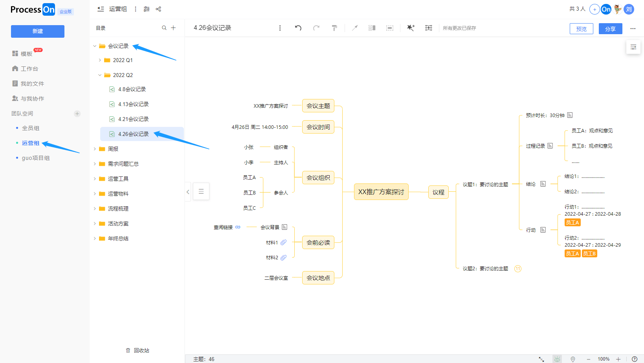This screenshot has height=363, width=644.
Task: Zoom in with the plus control
Action: [x=618, y=359]
